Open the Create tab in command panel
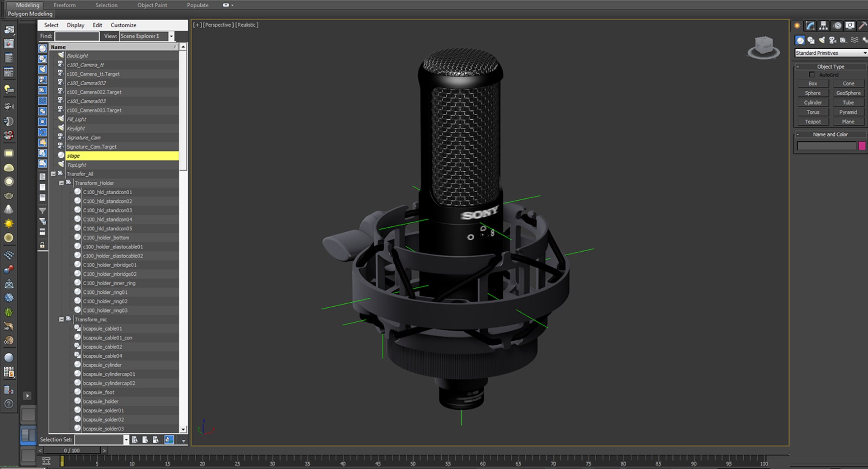Screen dimensions: 868x469 click(x=797, y=26)
